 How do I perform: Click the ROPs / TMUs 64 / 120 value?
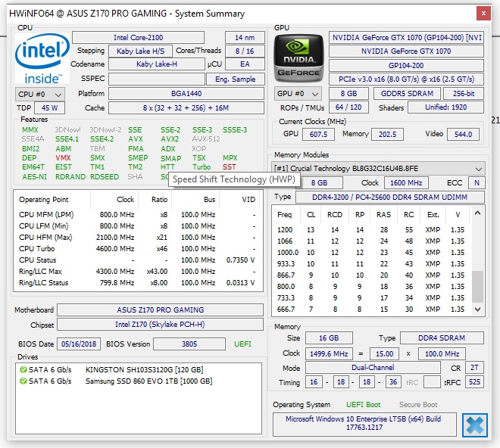pyautogui.click(x=348, y=107)
